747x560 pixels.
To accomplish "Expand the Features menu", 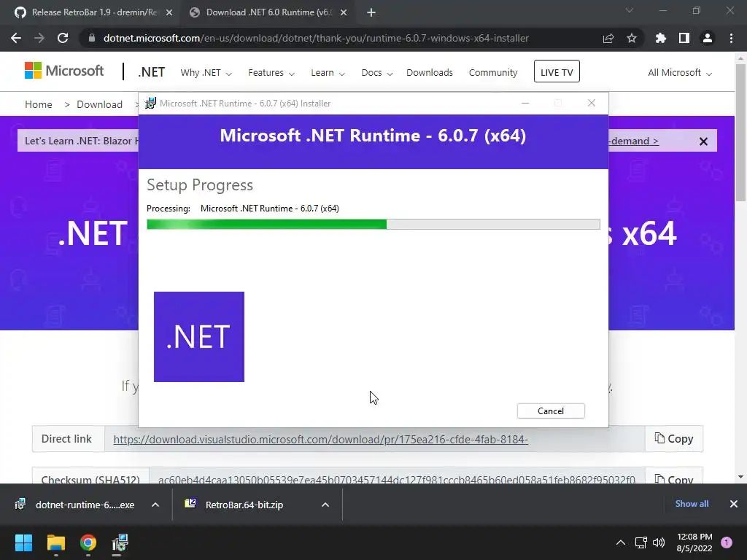I will [271, 73].
